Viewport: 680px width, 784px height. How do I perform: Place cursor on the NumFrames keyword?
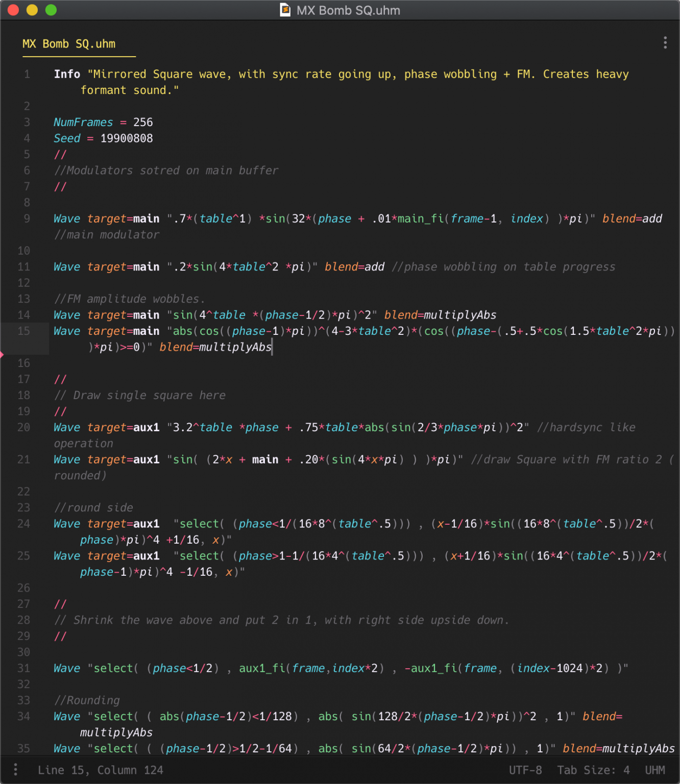coord(83,122)
